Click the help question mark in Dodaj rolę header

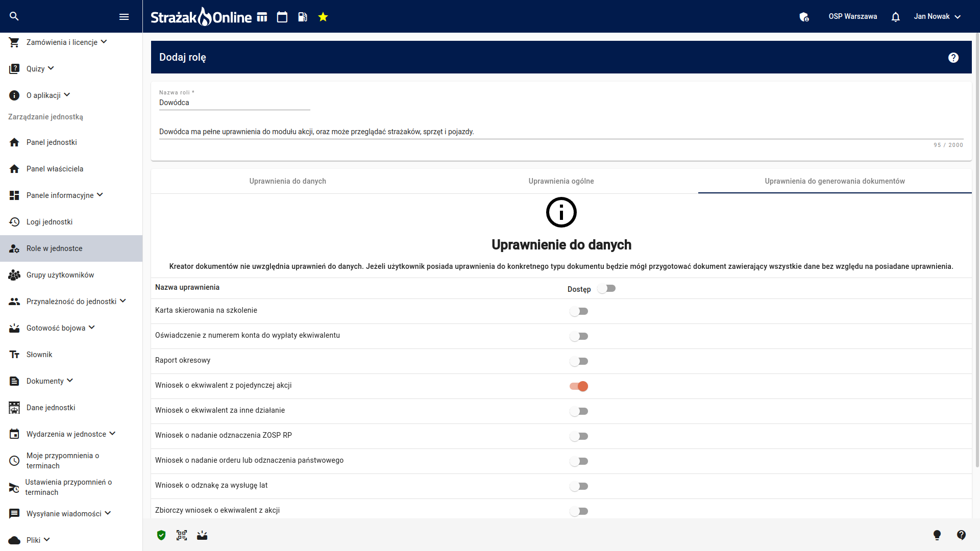[953, 58]
